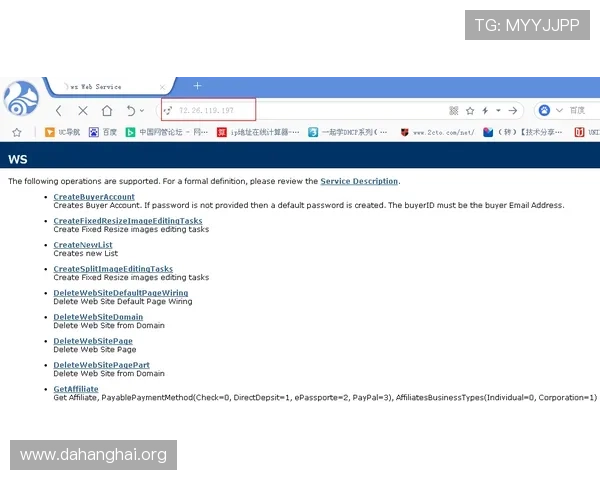The height and width of the screenshot is (480, 600).
Task: Open the bookmarks star on bookmarks bar
Action: [16, 132]
